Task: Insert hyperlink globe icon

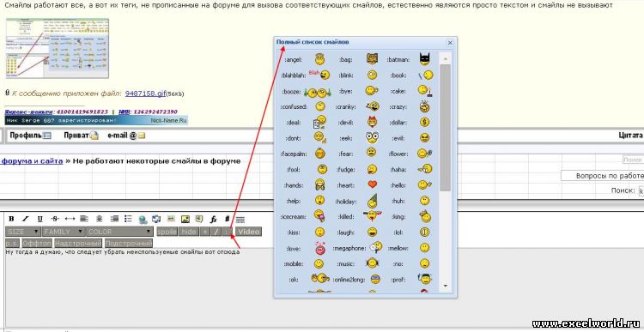Action: click(143, 220)
